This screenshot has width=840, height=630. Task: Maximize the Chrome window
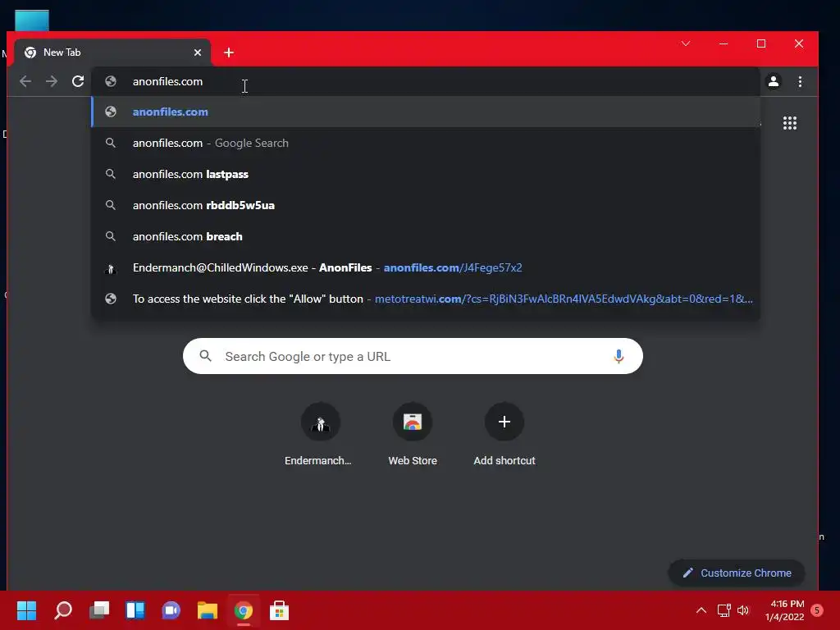click(760, 43)
